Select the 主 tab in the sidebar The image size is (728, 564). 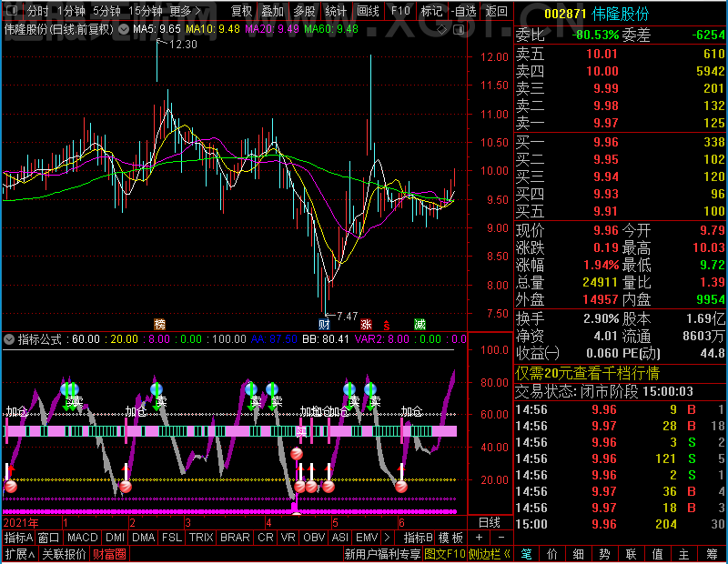(684, 554)
